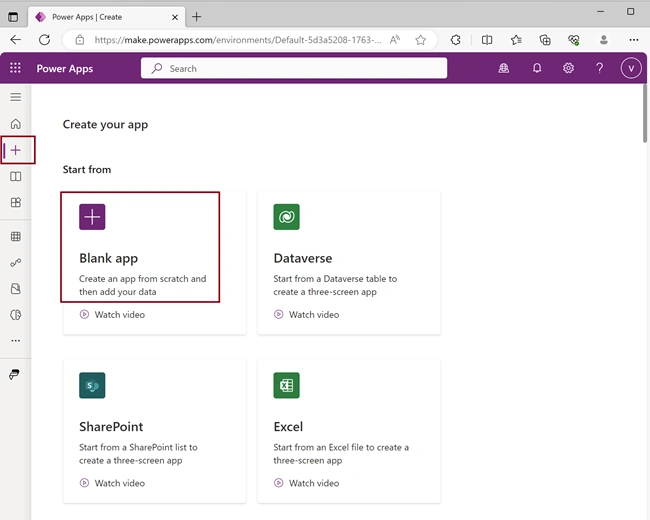The image size is (650, 520).
Task: Go back with the browser back arrow
Action: pyautogui.click(x=16, y=40)
